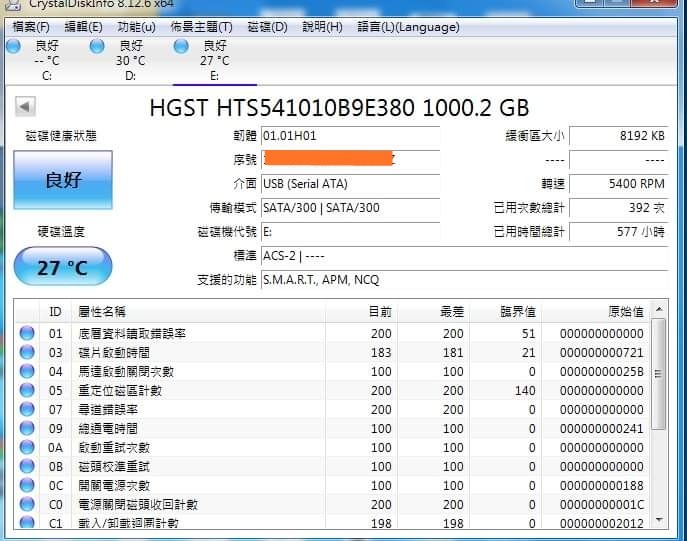Click the 良好 health status button
The height and width of the screenshot is (541, 687).
click(x=63, y=181)
